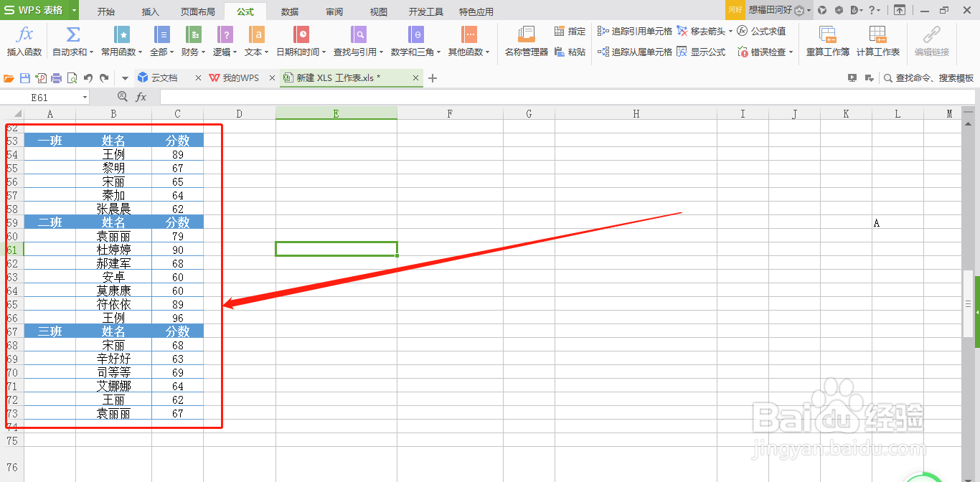The image size is (980, 482).
Task: Expand the 财务 dropdown arrow
Action: (x=203, y=52)
